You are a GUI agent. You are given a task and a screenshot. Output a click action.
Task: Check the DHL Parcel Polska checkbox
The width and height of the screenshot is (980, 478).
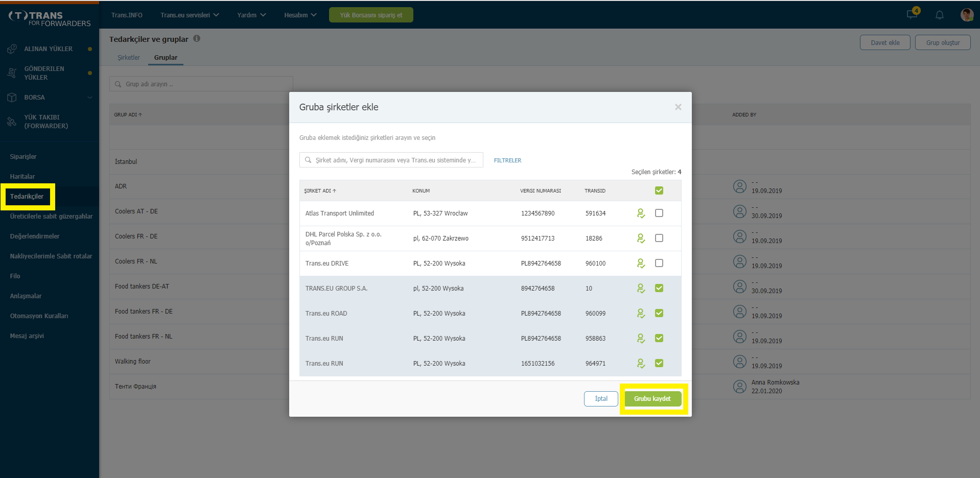(659, 238)
